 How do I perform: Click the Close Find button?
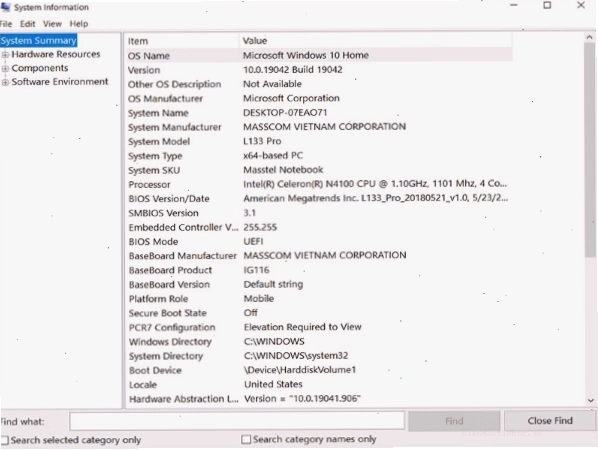pos(550,421)
